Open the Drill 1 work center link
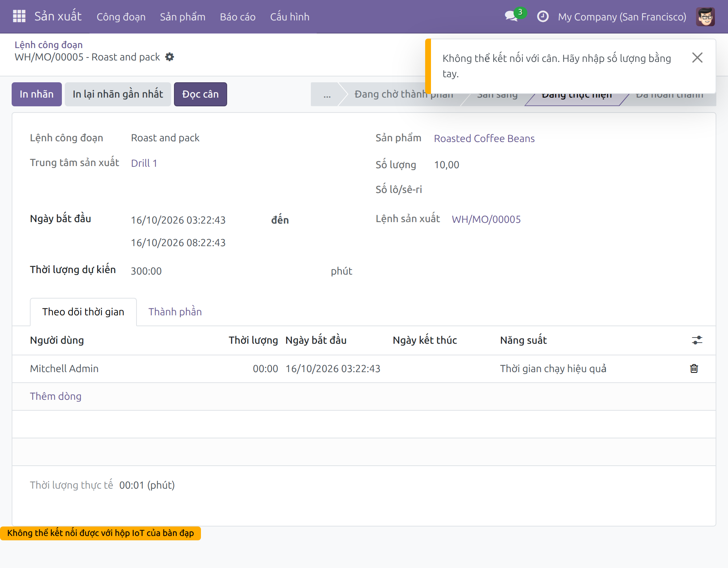Screen dimensions: 728x568 (x=144, y=163)
